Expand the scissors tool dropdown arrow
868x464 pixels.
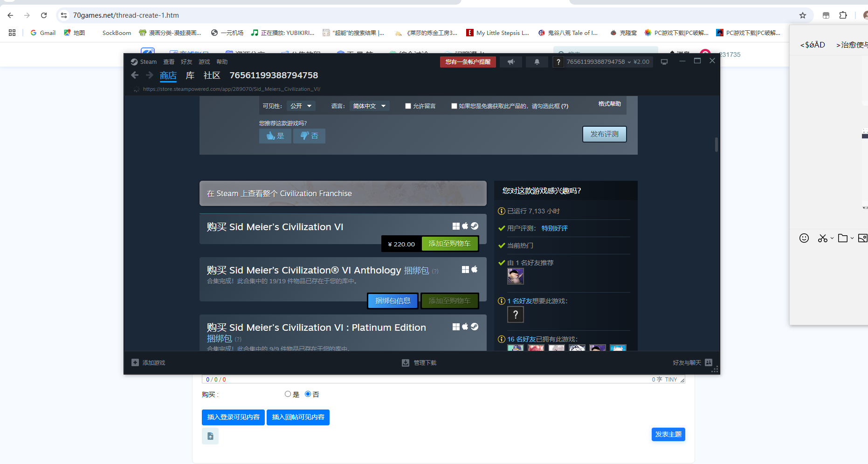click(832, 238)
